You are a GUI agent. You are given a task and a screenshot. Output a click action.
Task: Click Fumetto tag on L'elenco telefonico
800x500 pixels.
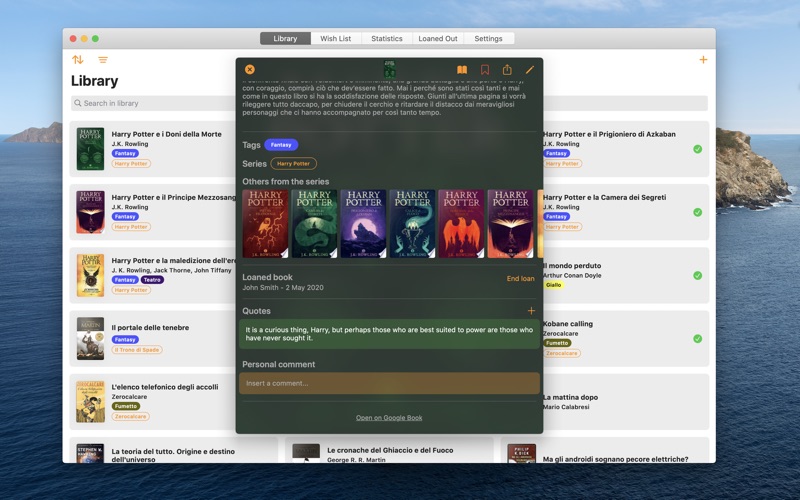[126, 407]
